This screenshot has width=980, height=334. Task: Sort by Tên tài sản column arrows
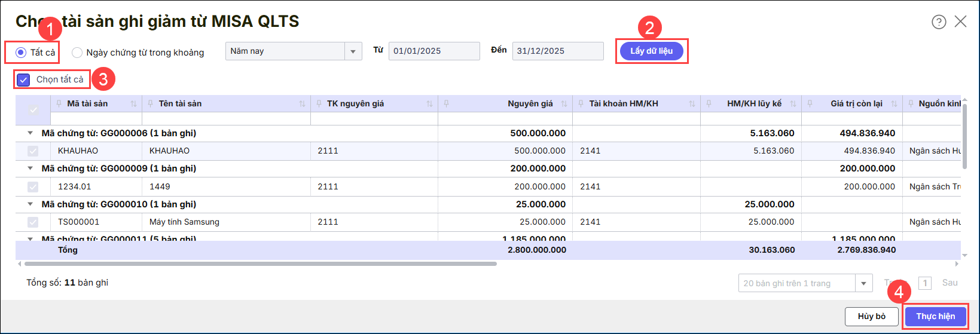(x=302, y=104)
